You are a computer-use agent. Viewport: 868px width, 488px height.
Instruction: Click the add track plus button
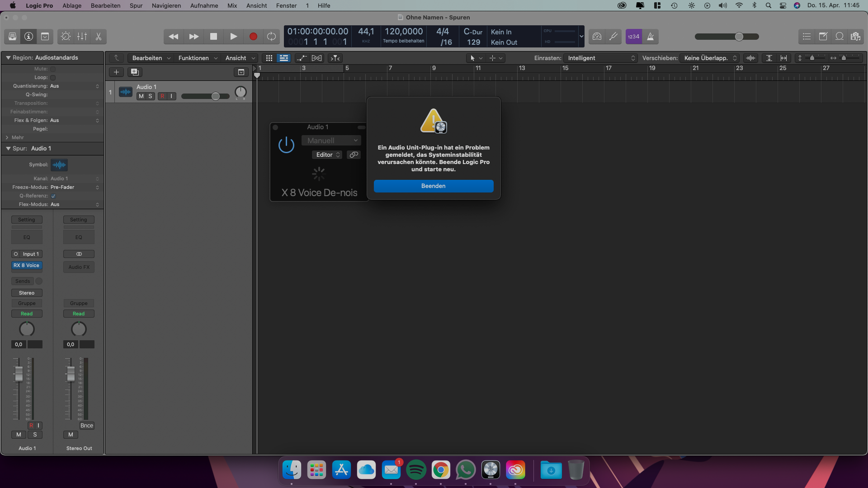tap(116, 72)
